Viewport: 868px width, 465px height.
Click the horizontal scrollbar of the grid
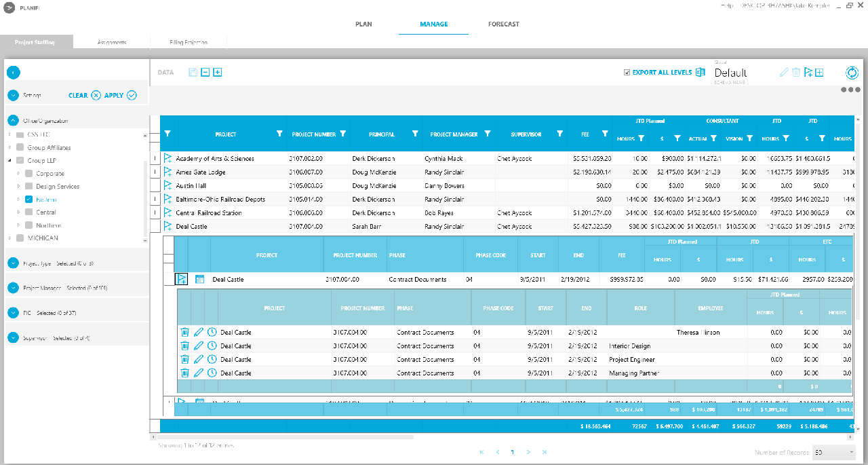(285, 437)
